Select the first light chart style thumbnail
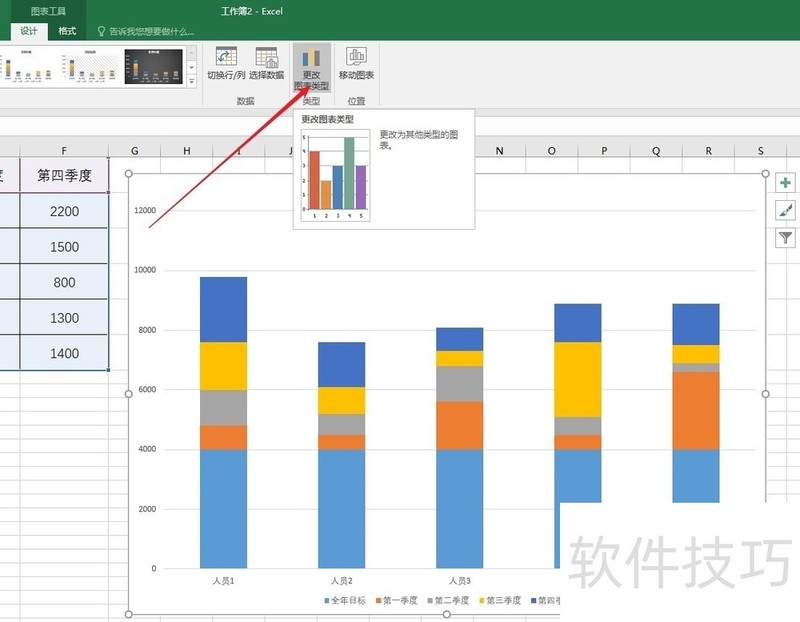This screenshot has width=800, height=622. click(27, 66)
